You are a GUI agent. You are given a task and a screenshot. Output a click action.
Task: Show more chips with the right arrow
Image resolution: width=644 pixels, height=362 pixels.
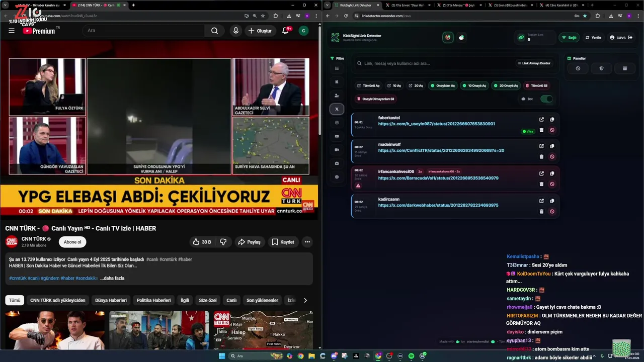point(305,300)
